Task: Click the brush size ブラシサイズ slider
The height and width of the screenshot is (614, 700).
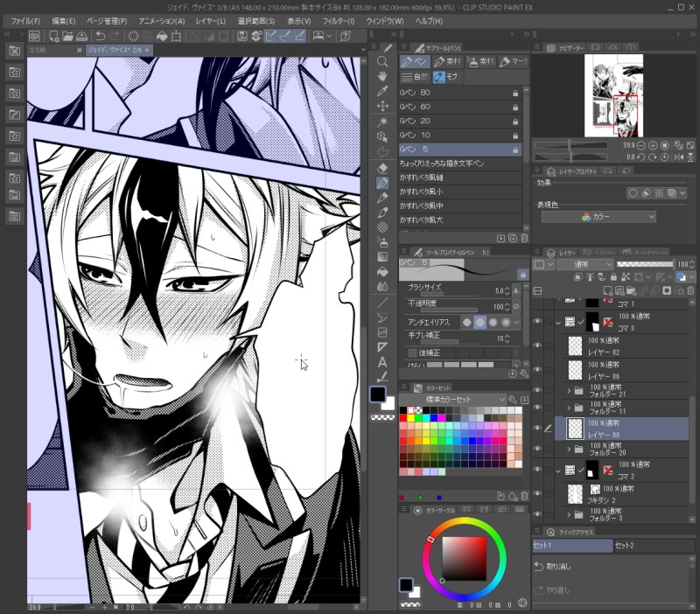Action: coord(449,295)
